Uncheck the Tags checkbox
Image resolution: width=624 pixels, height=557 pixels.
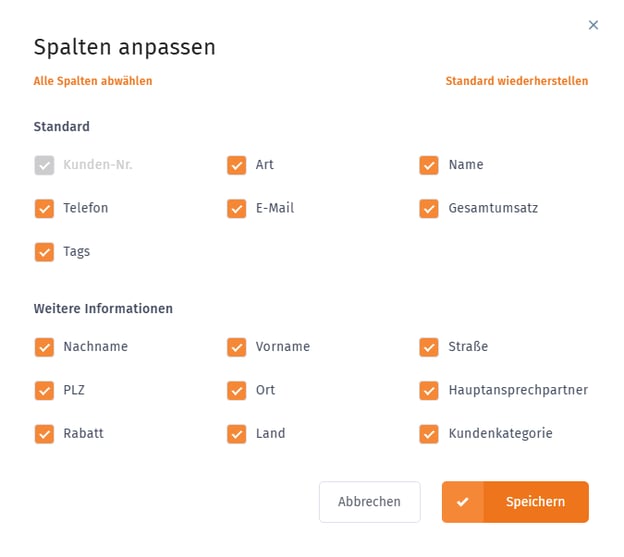tap(44, 252)
